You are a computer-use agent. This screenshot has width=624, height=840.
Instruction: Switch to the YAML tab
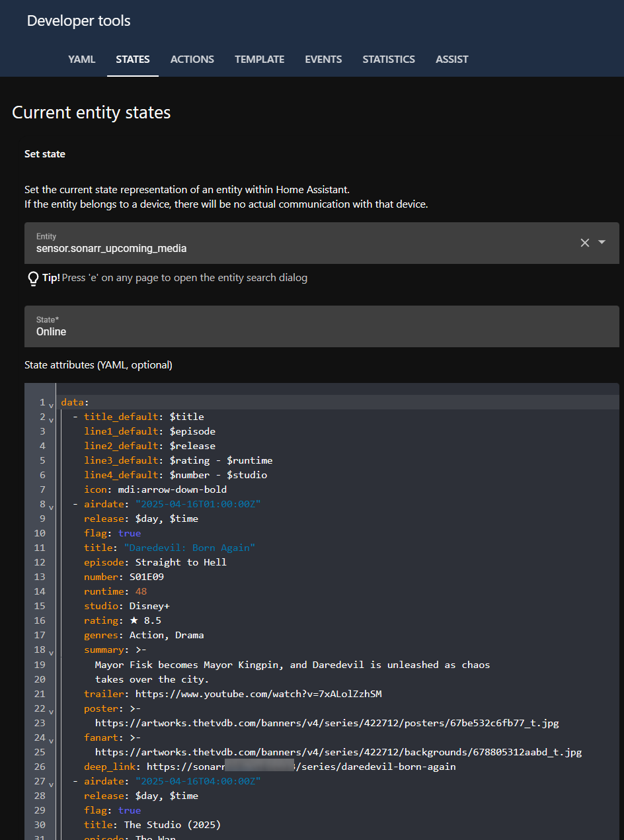pyautogui.click(x=82, y=60)
